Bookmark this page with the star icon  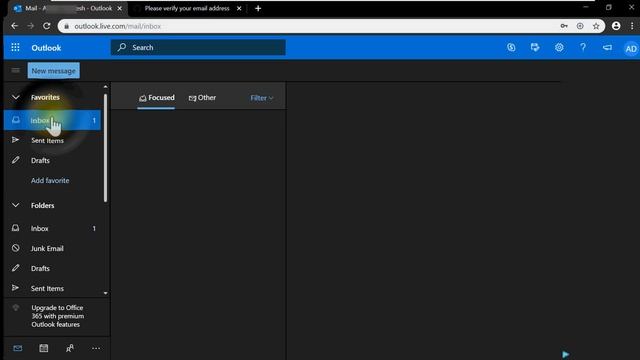[596, 26]
